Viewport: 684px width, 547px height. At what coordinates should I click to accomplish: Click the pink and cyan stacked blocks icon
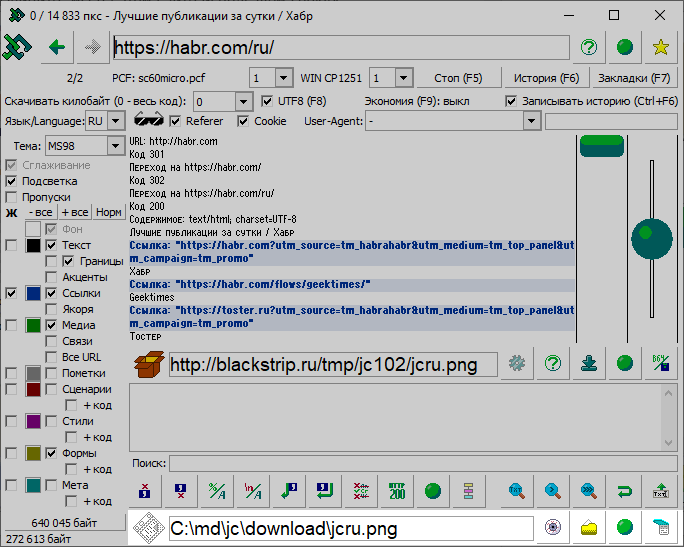[469, 491]
